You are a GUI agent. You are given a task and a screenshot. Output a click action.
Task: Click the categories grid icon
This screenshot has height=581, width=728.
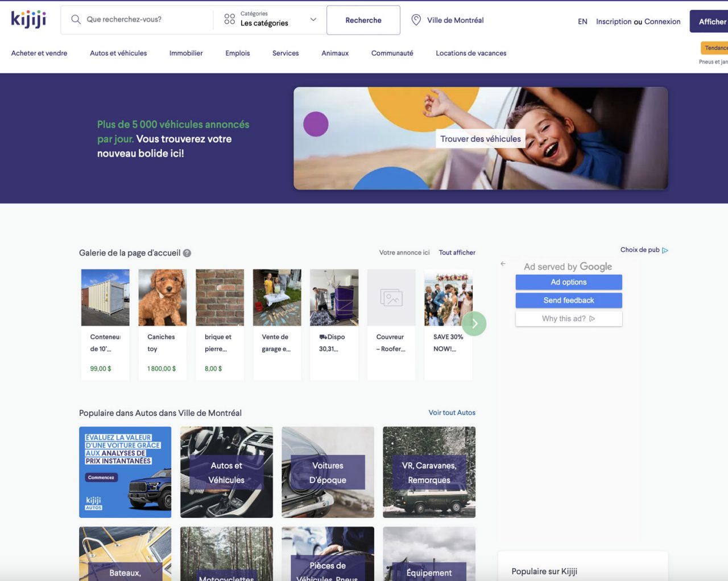[x=227, y=19]
